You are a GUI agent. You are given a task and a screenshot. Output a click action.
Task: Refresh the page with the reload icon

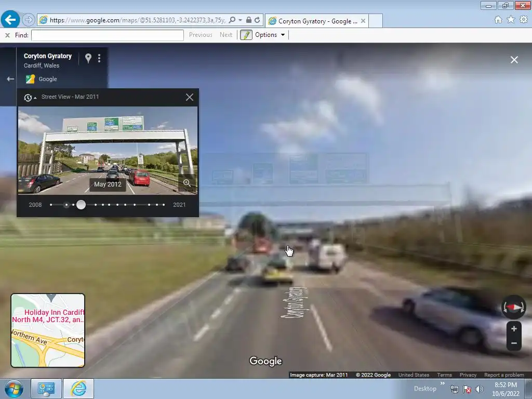point(257,20)
